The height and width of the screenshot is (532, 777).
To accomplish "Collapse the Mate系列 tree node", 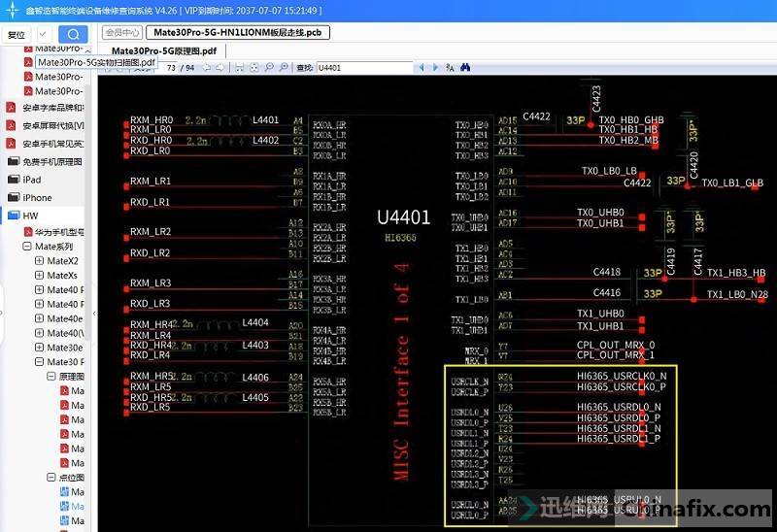I will click(27, 247).
